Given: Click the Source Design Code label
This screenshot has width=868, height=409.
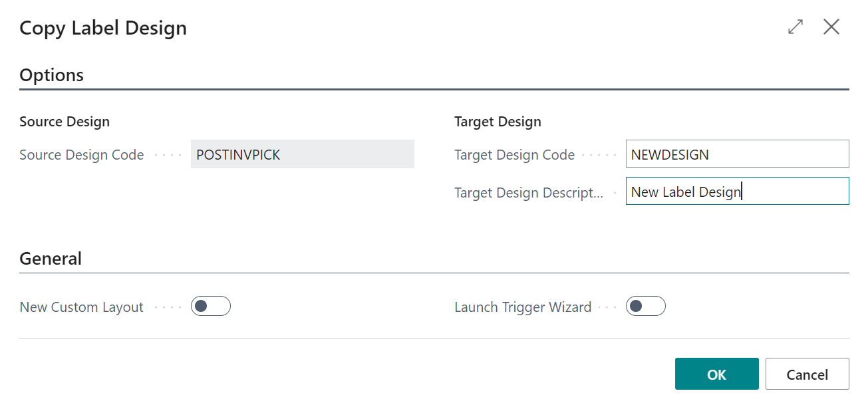Looking at the screenshot, I should 81,154.
